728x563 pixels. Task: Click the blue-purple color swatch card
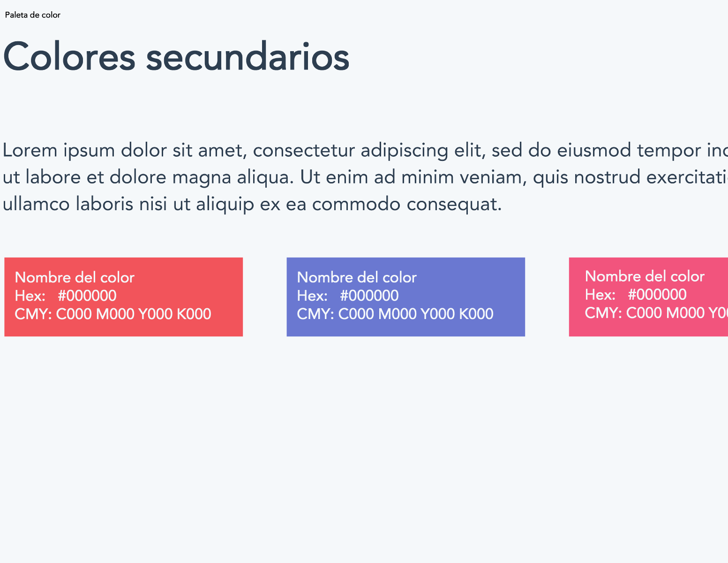pos(406,297)
